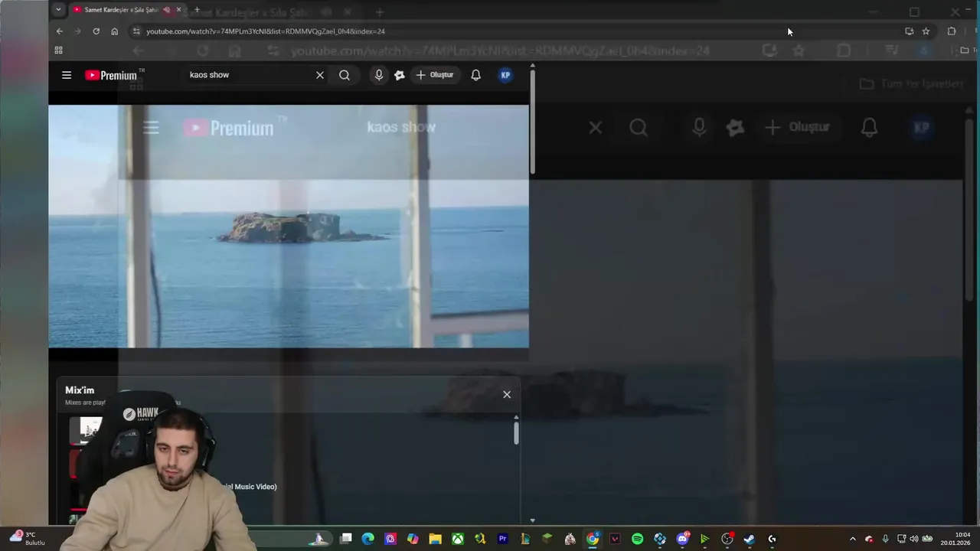Click the tray microphone icon
980x551 pixels.
(x=886, y=539)
